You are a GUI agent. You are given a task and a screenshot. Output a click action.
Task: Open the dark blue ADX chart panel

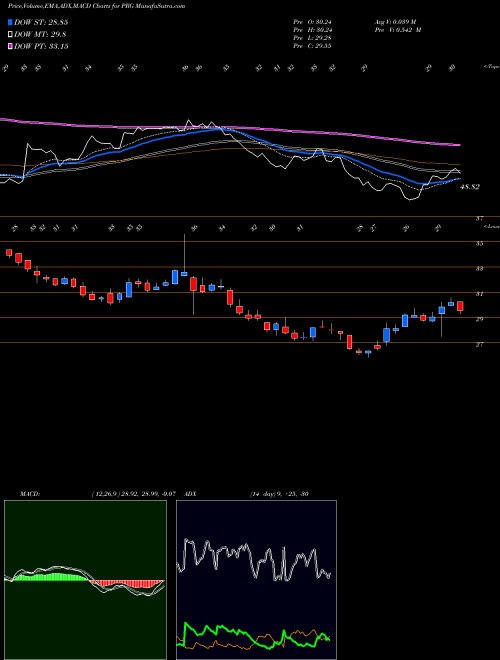point(256,580)
